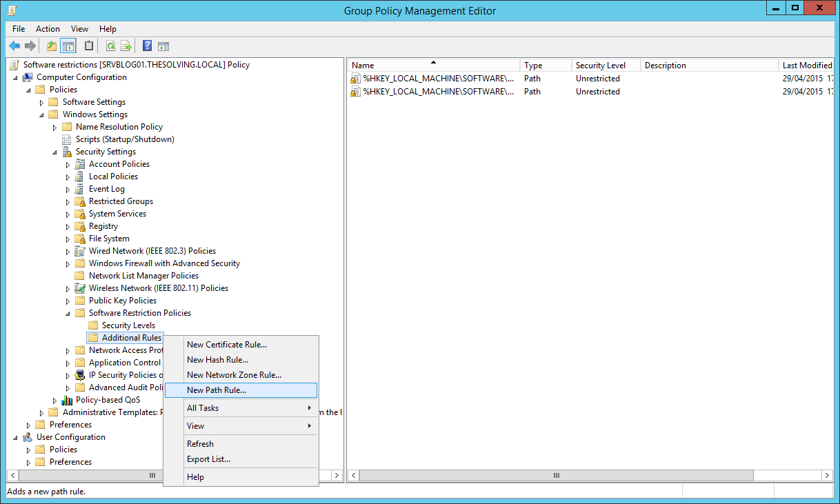Click the Export List toolbar icon
Image resolution: width=840 pixels, height=504 pixels.
coord(126,46)
